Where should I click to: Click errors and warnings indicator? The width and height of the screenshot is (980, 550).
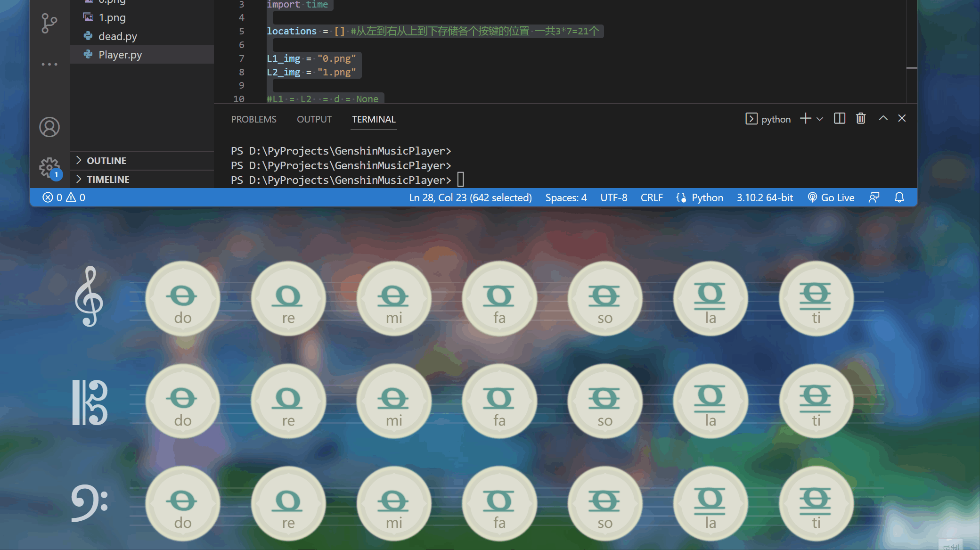pos(64,197)
